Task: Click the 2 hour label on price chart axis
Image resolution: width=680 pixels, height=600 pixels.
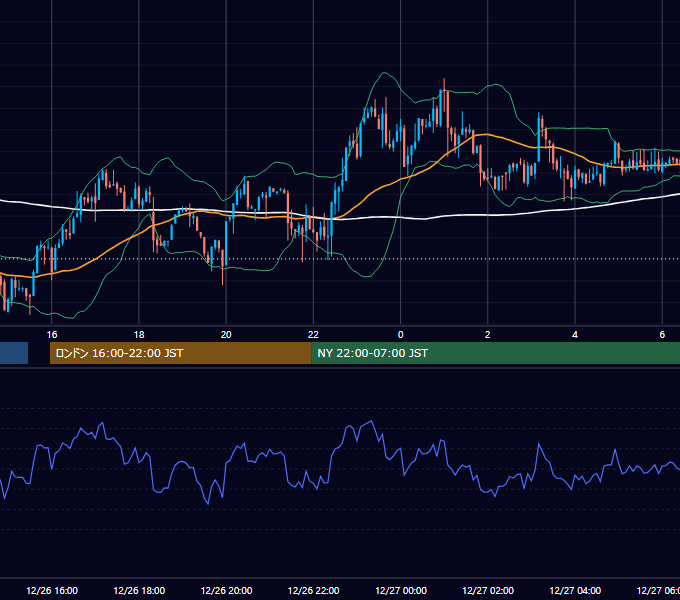Action: pos(487,335)
